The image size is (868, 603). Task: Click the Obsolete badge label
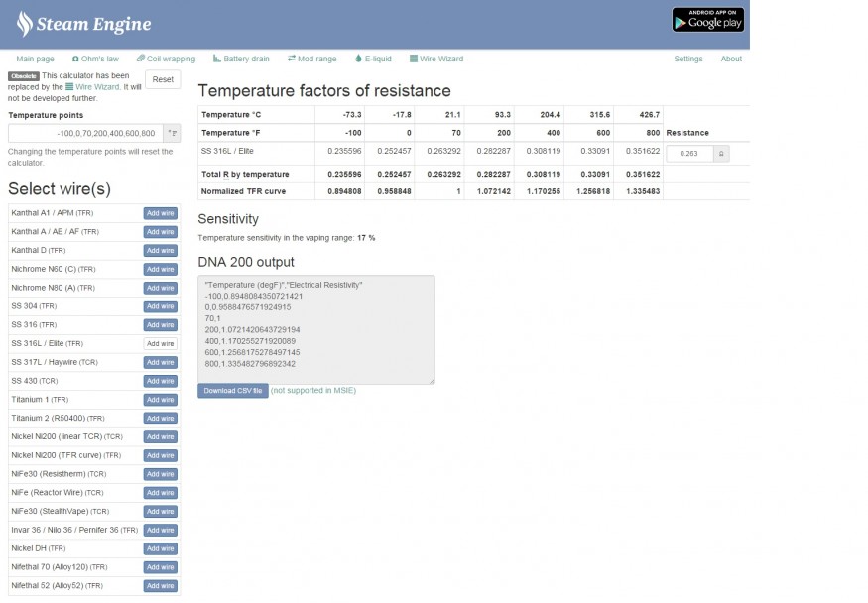point(23,76)
